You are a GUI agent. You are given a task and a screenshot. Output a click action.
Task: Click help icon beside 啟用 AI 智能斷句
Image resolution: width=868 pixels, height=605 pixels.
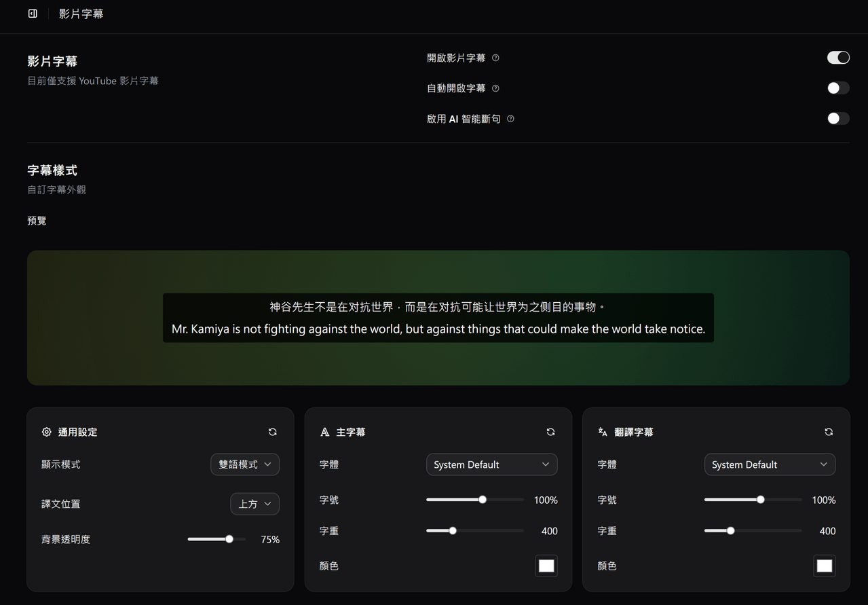(510, 119)
